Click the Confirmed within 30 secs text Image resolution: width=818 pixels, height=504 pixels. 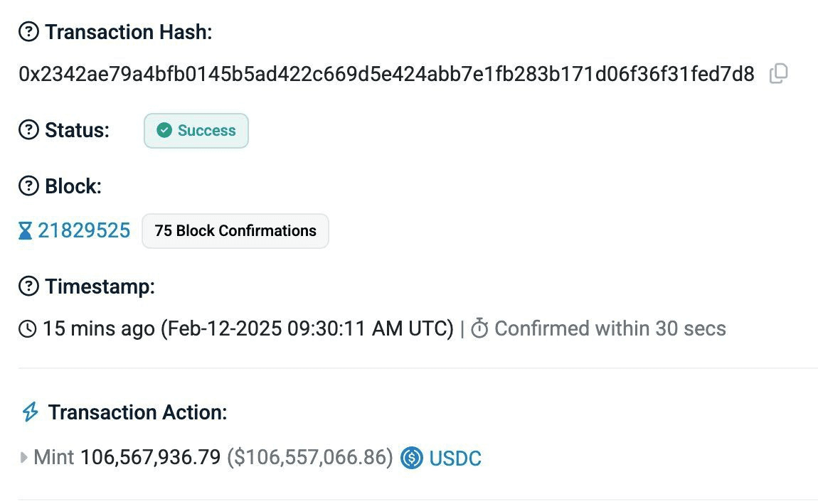610,328
